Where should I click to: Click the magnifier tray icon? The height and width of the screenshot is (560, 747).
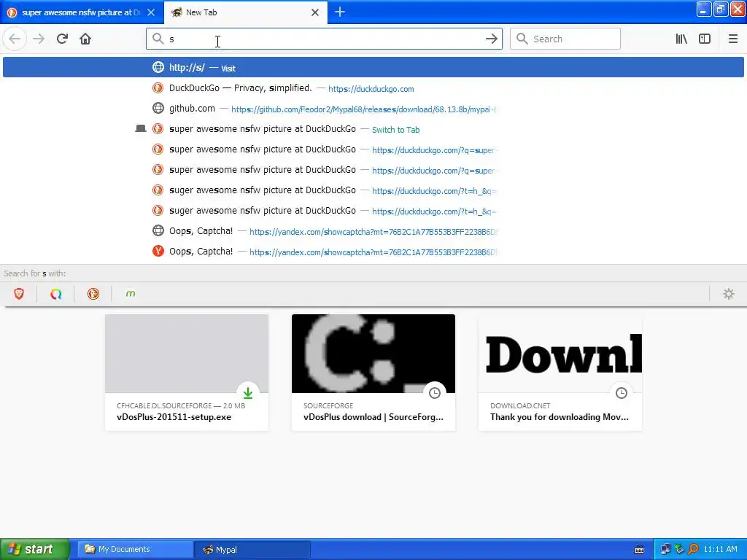coord(693,550)
